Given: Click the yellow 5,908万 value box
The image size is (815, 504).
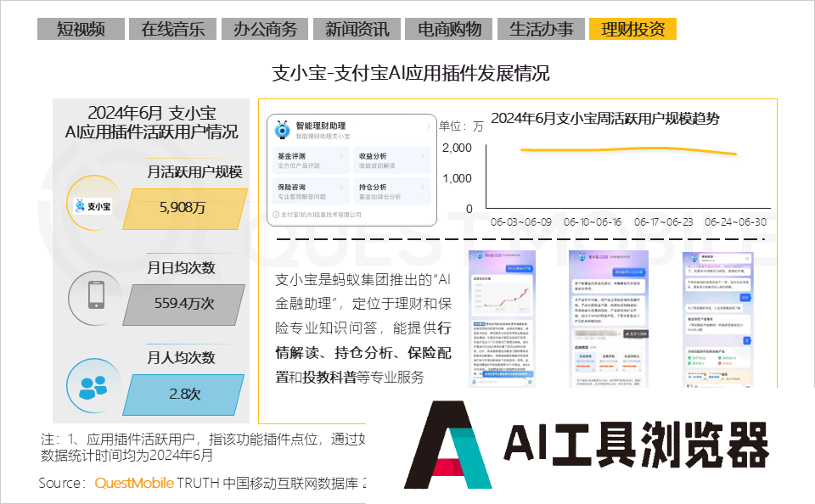Looking at the screenshot, I should (x=185, y=209).
